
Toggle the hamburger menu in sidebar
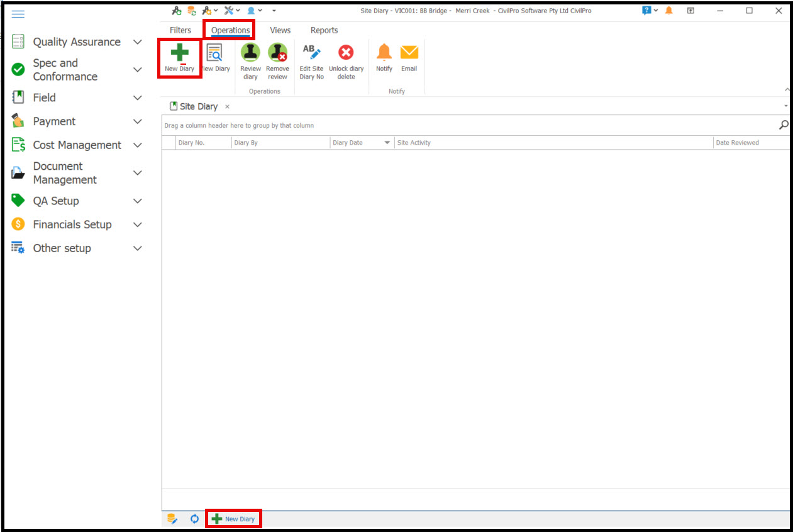tap(18, 14)
